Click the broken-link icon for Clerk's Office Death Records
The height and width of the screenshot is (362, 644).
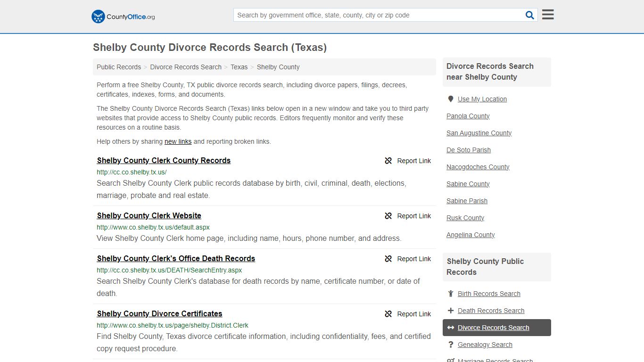pyautogui.click(x=388, y=259)
